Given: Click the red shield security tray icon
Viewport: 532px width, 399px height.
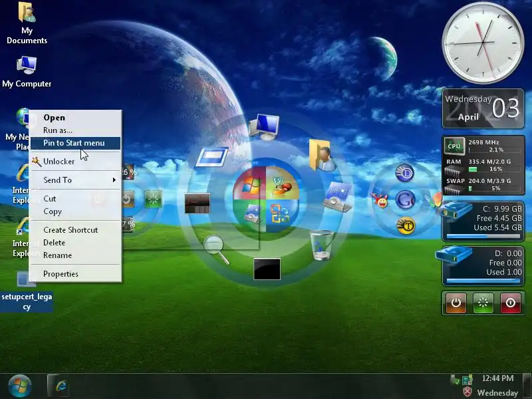Looking at the screenshot, I should click(467, 392).
